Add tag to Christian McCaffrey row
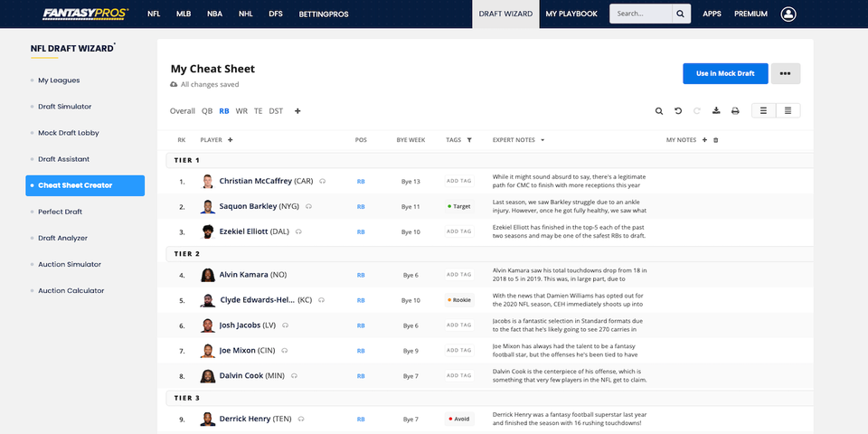Image resolution: width=868 pixels, height=434 pixels. point(459,181)
